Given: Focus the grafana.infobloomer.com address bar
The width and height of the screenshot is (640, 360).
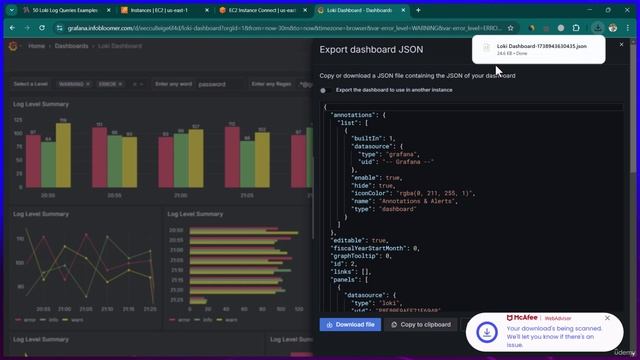Looking at the screenshot, I should click(x=284, y=28).
